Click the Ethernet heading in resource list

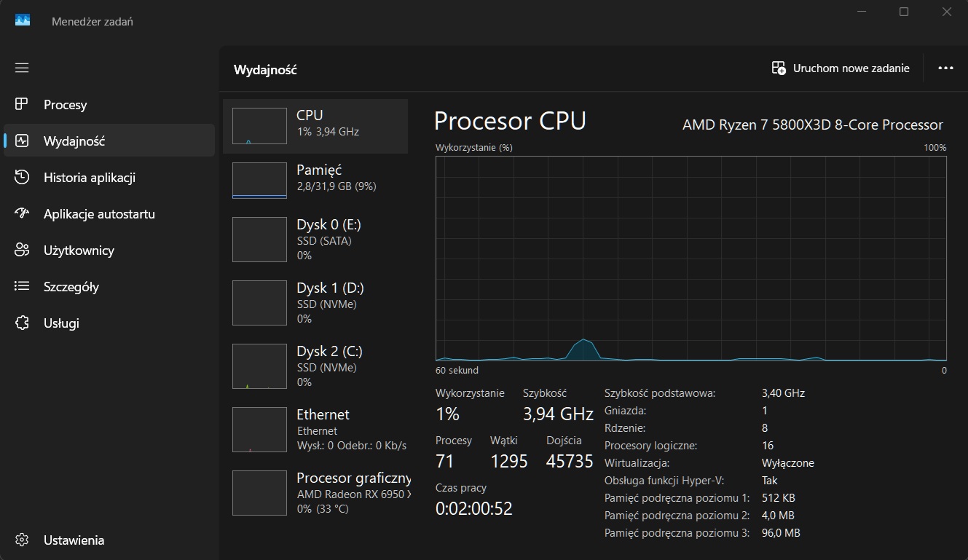[323, 414]
